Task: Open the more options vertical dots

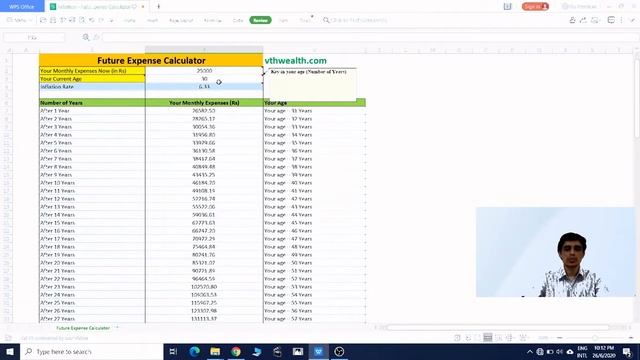Action: point(622,20)
